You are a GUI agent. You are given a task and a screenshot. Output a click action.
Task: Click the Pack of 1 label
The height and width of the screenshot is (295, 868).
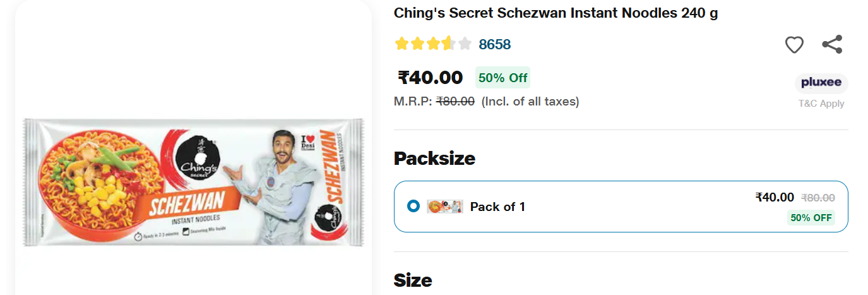[497, 207]
